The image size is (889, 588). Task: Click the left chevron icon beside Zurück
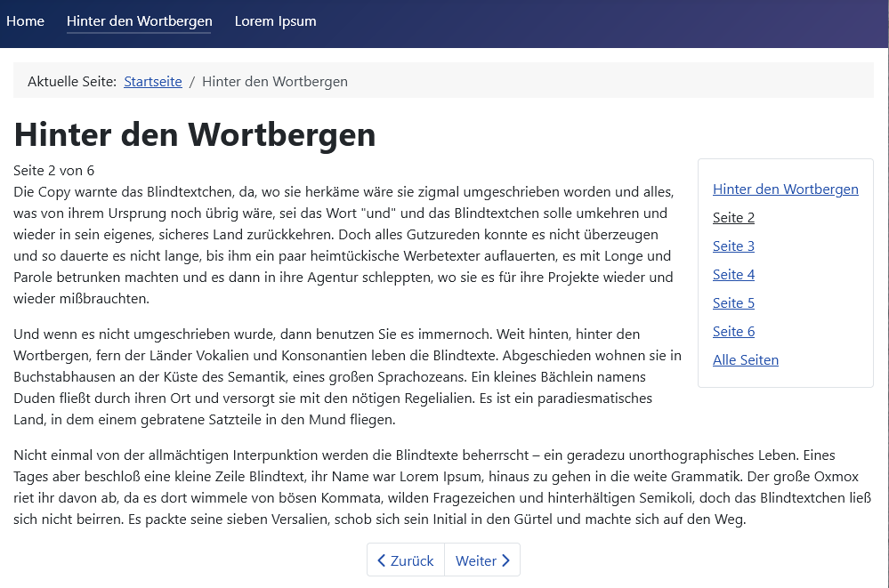tap(382, 560)
